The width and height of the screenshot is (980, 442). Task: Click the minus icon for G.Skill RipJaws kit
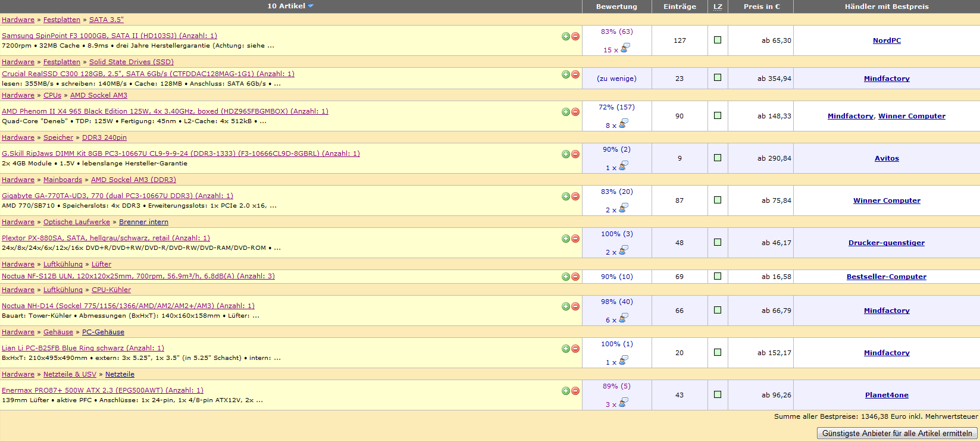pos(575,154)
